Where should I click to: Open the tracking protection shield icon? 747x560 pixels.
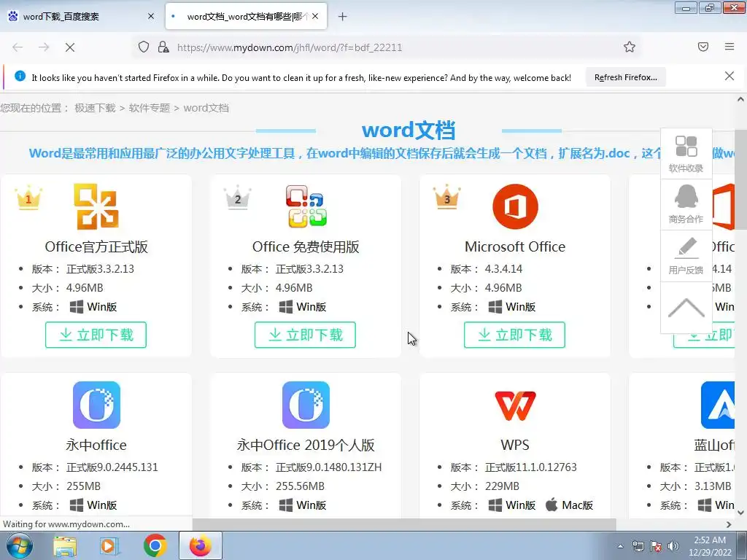point(144,47)
